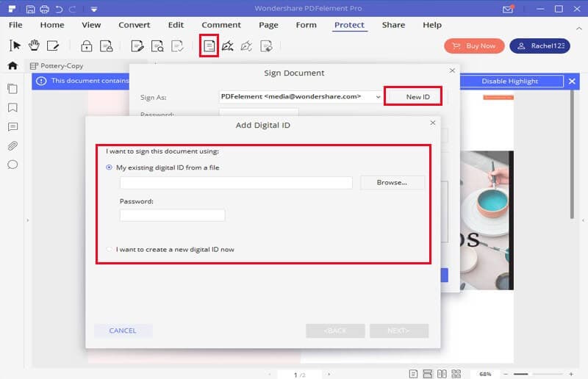
Task: Click the document with lock permissions icon
Action: [106, 46]
